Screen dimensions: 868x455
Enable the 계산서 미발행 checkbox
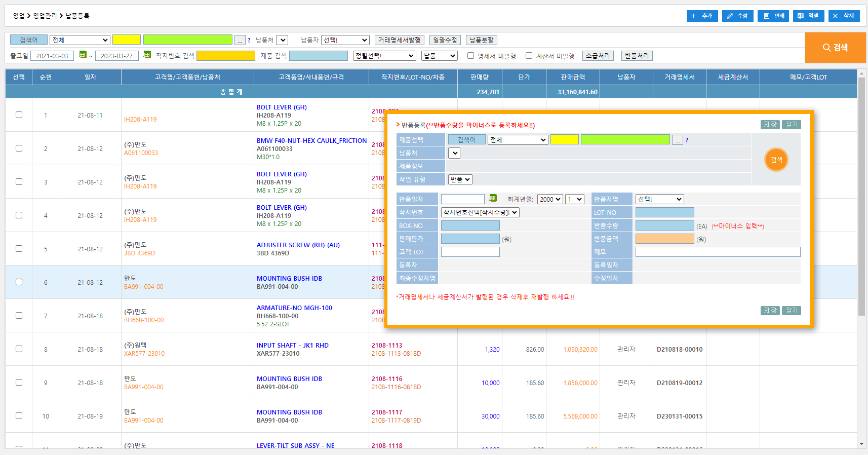(529, 56)
